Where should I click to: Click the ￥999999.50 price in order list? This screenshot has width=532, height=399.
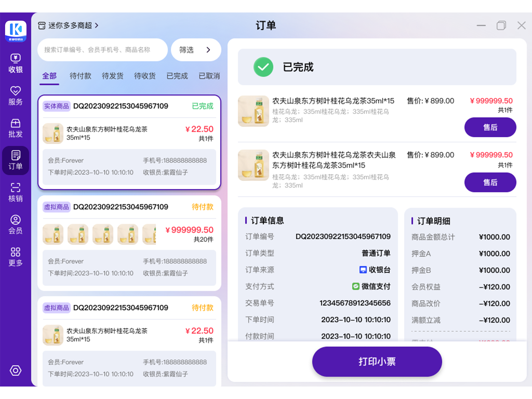pos(189,230)
